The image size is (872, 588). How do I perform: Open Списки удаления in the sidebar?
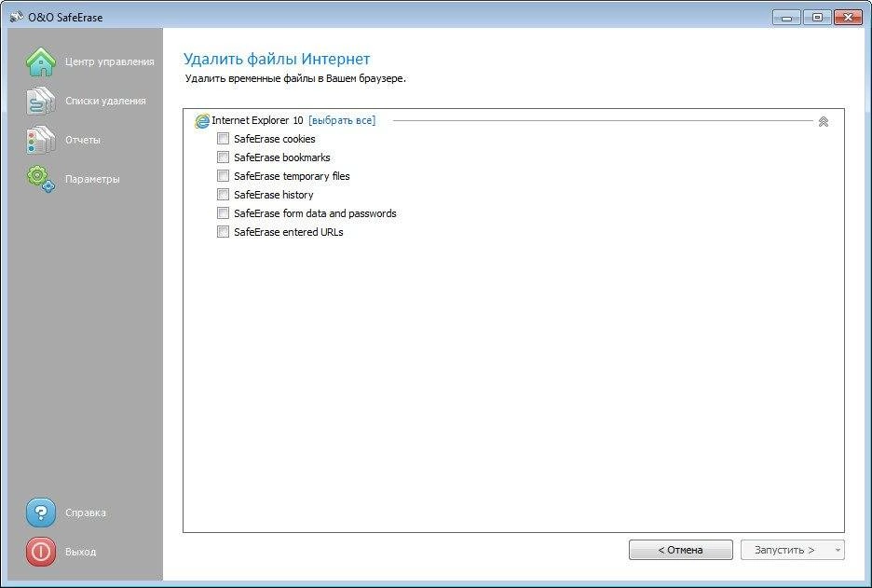click(105, 101)
